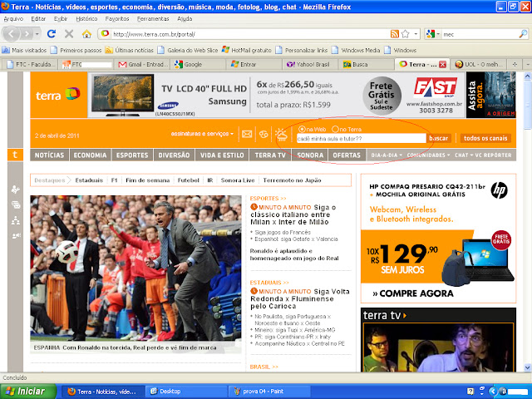Open the Histórico menu
This screenshot has width=532, height=399.
86,19
